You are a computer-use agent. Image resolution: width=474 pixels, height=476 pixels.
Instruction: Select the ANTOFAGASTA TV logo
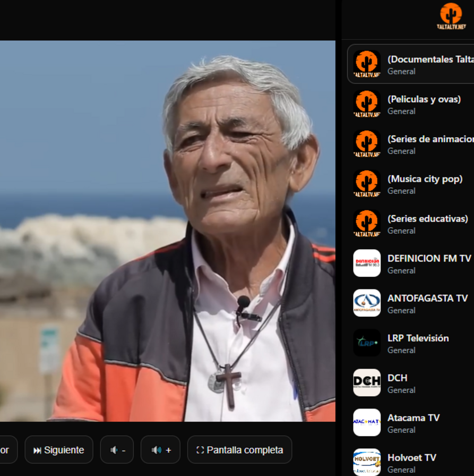click(x=367, y=303)
